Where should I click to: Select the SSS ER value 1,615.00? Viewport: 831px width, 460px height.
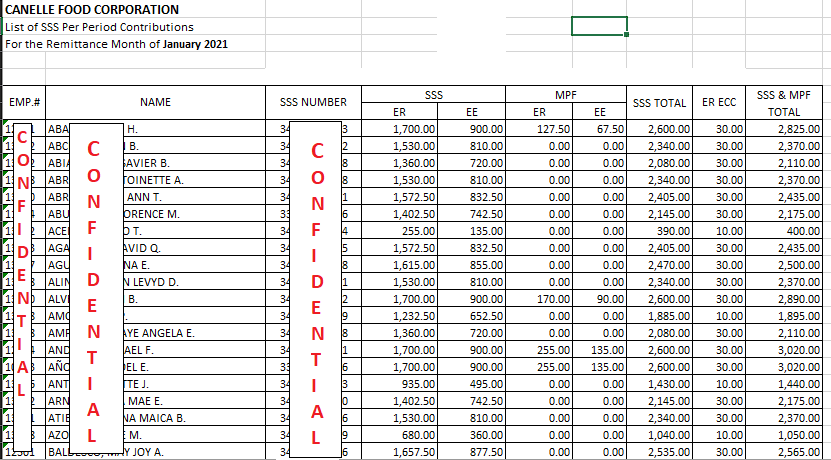tap(400, 265)
